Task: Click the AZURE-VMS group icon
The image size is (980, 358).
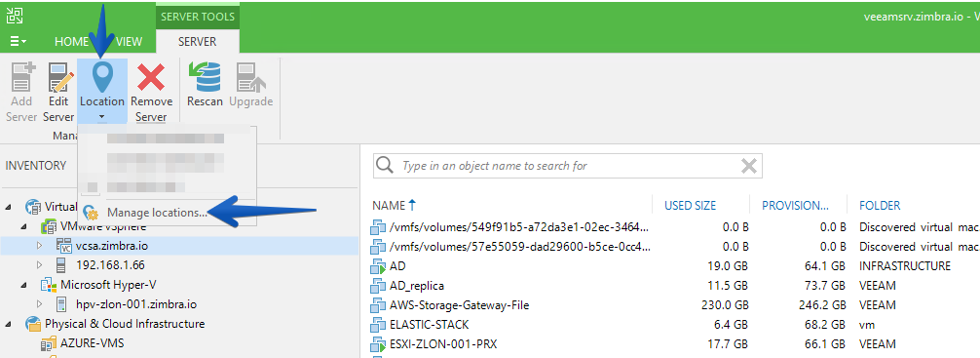Action: click(x=49, y=343)
